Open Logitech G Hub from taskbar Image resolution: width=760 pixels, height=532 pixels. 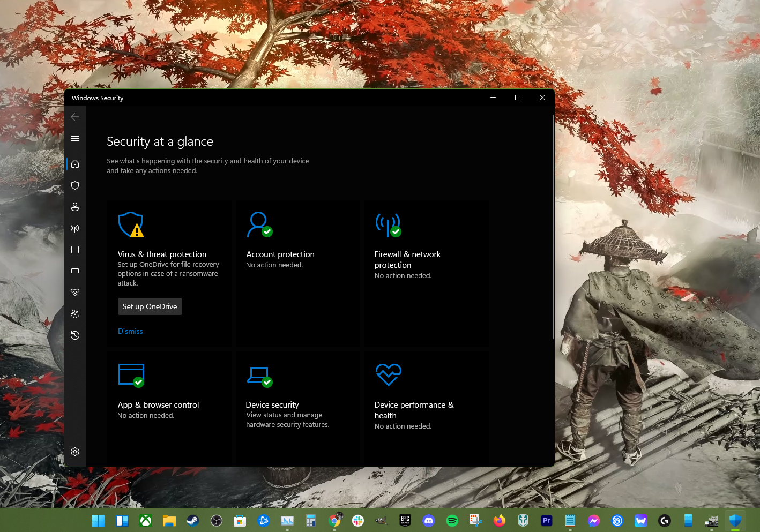pyautogui.click(x=665, y=520)
